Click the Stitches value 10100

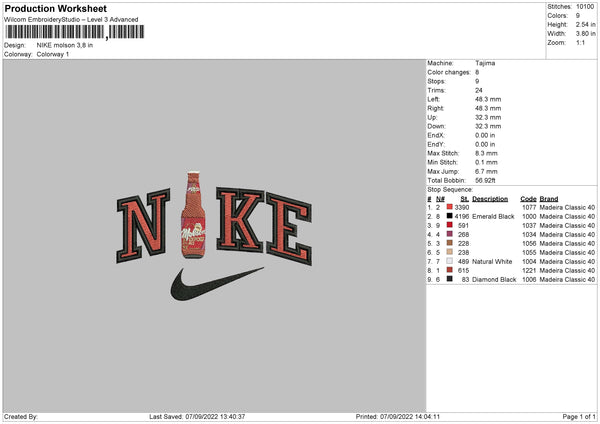[585, 7]
